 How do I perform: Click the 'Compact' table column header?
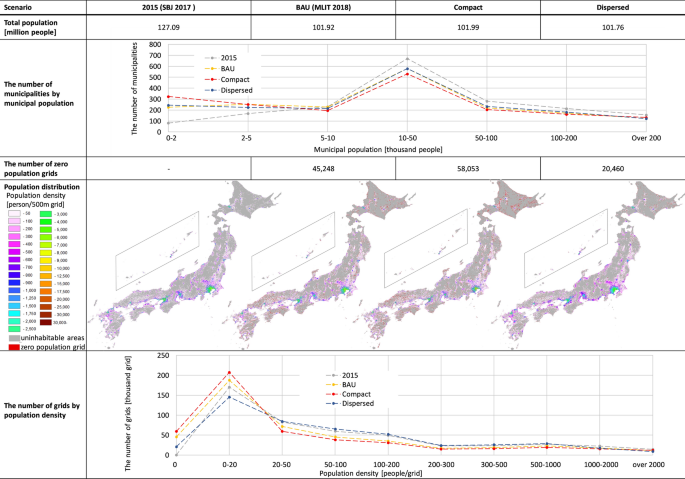point(468,7)
